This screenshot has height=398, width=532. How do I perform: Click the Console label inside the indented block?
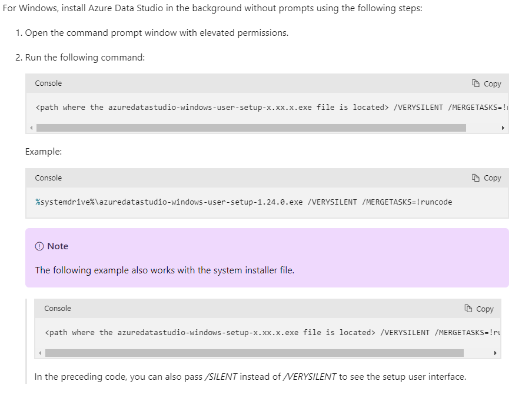click(x=58, y=309)
